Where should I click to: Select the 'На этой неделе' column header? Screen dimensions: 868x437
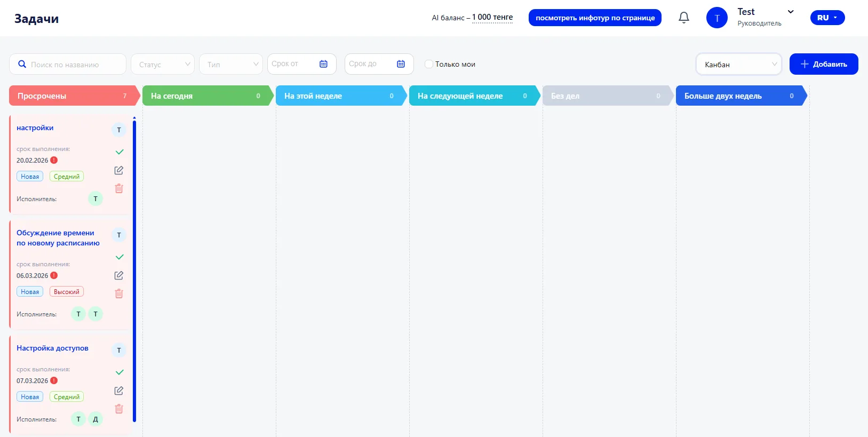tap(341, 96)
